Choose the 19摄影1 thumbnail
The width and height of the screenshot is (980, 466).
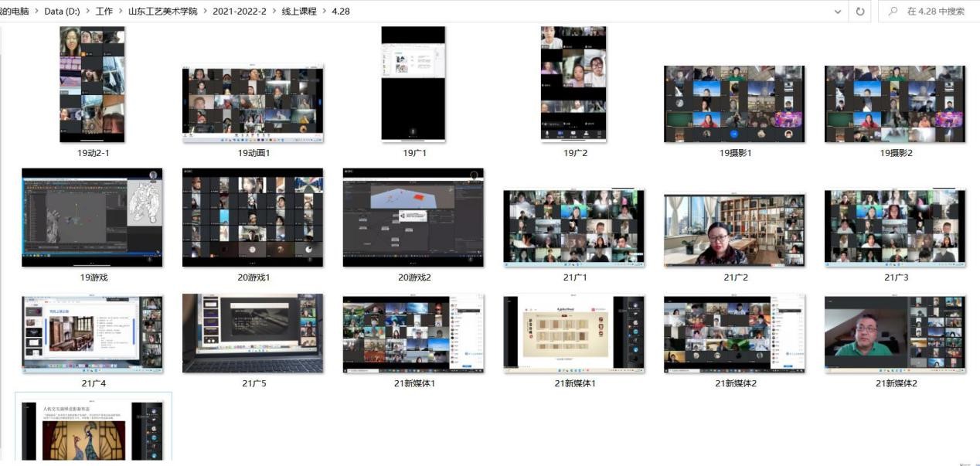click(x=734, y=104)
